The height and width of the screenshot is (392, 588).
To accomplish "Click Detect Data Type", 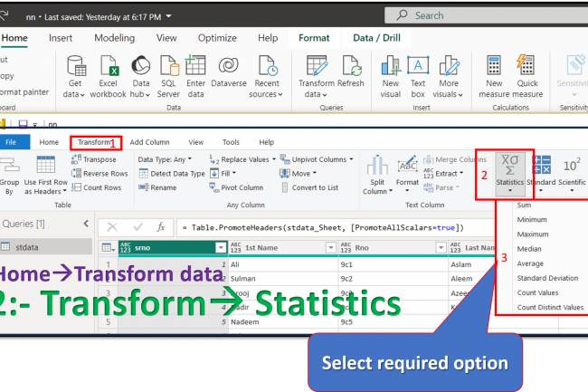I will (x=172, y=173).
